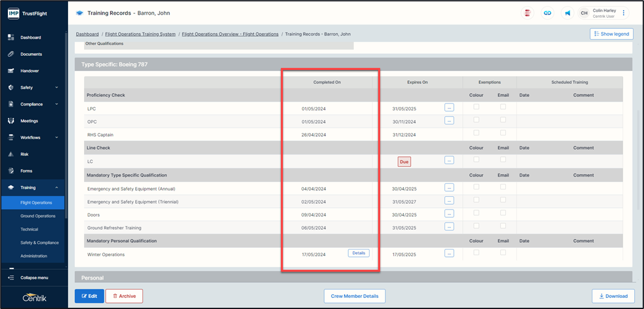Enable Colour exemption for Winter Operations
The height and width of the screenshot is (309, 644).
coord(476,253)
